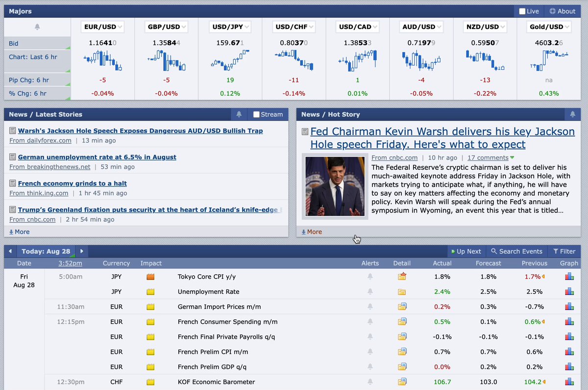Tick the Stream checkbox in Latest Stories
The image size is (588, 390).
tap(256, 114)
